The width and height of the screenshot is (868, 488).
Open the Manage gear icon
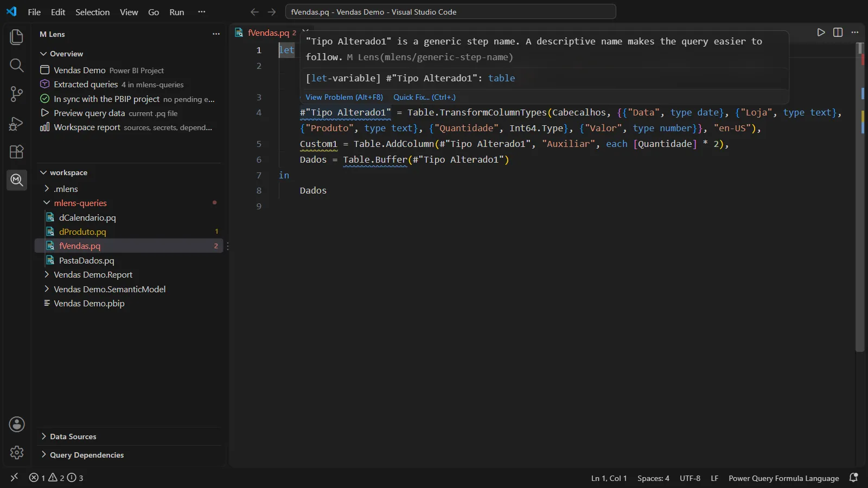17,452
